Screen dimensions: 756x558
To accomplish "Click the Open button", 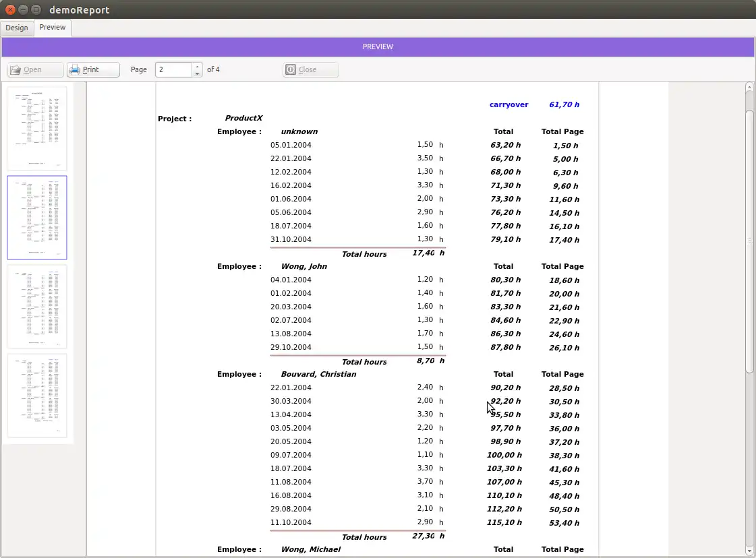I will click(x=35, y=70).
